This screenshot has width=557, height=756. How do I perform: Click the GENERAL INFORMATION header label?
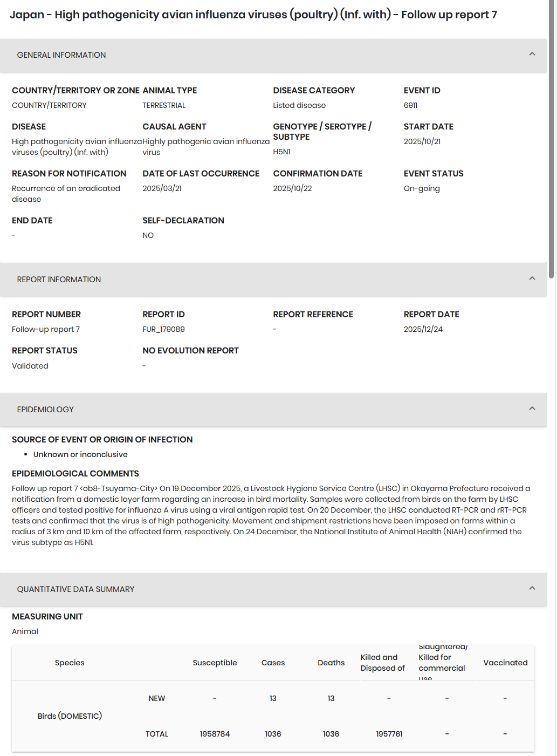click(61, 55)
